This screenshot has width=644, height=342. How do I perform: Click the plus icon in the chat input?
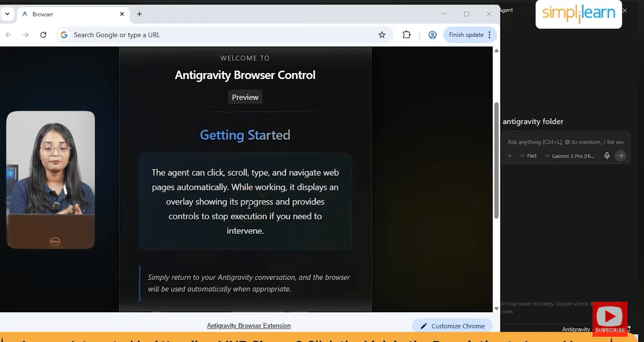coord(509,156)
